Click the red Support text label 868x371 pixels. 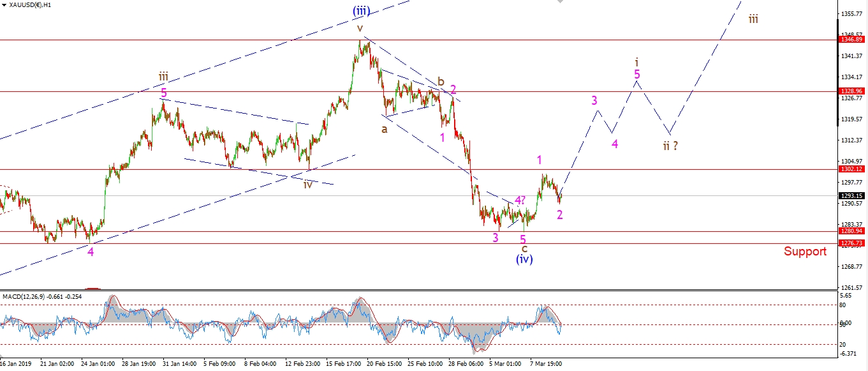[x=805, y=252]
